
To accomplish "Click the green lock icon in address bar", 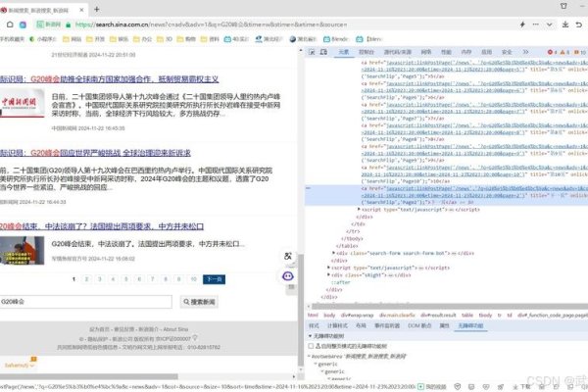I will coord(68,24).
